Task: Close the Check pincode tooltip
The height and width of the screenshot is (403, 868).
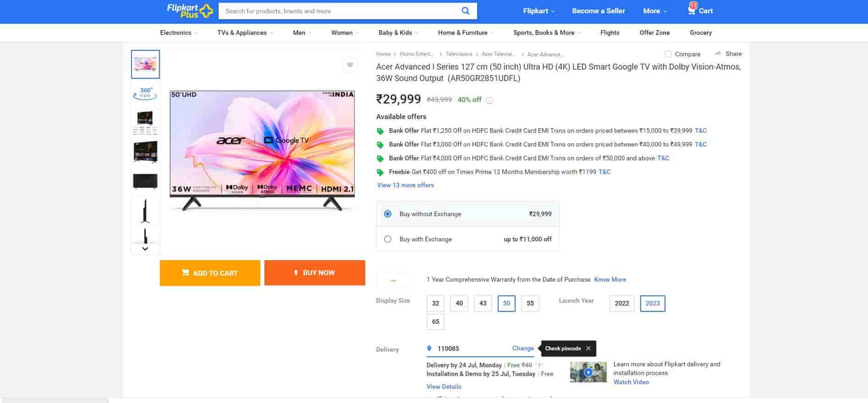Action: tap(588, 349)
